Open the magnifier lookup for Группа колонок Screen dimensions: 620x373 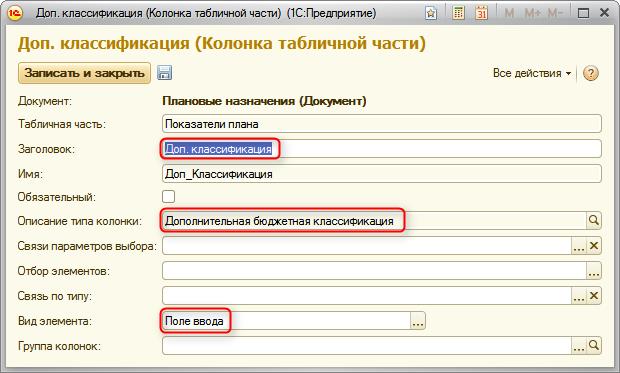(594, 346)
